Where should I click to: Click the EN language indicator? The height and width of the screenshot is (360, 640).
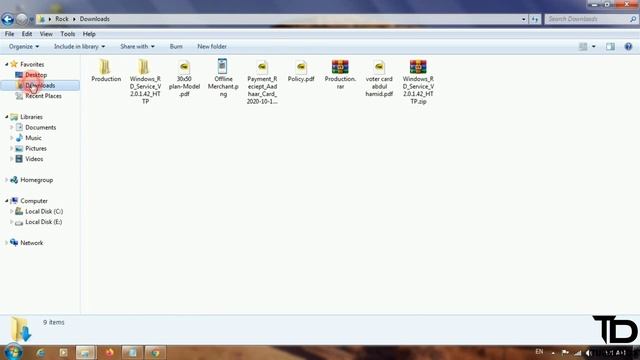pyautogui.click(x=539, y=352)
